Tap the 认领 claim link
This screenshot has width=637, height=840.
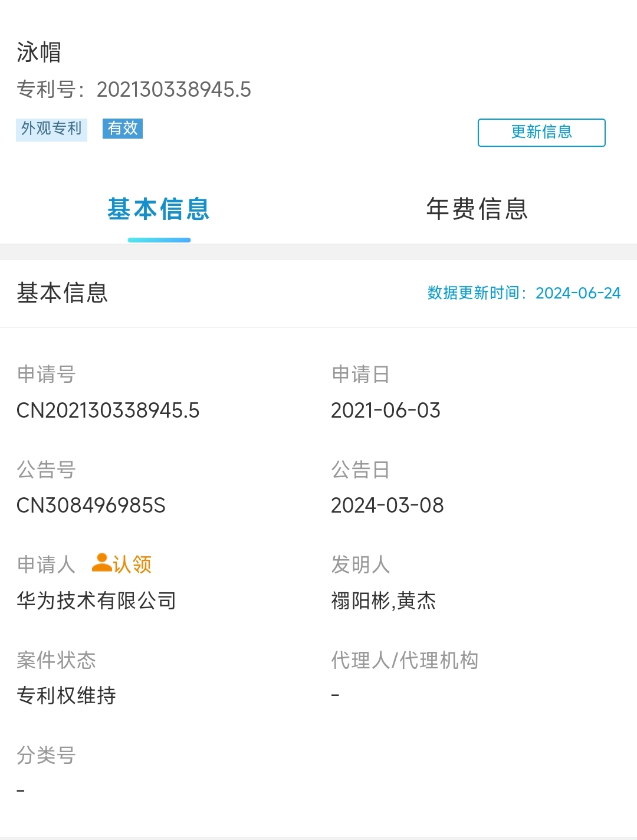tap(132, 565)
